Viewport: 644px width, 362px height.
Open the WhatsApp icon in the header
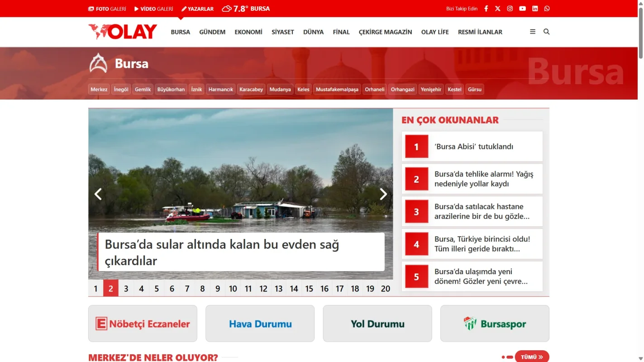point(547,8)
